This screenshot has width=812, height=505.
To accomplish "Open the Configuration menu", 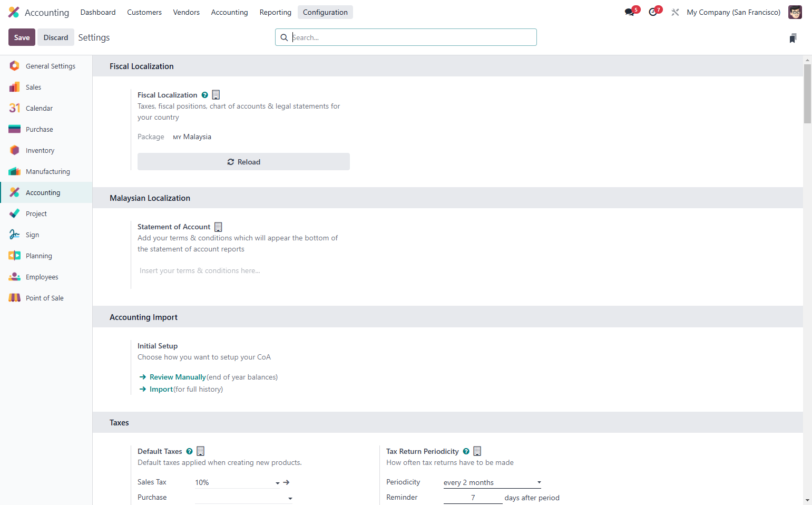I will tap(325, 12).
